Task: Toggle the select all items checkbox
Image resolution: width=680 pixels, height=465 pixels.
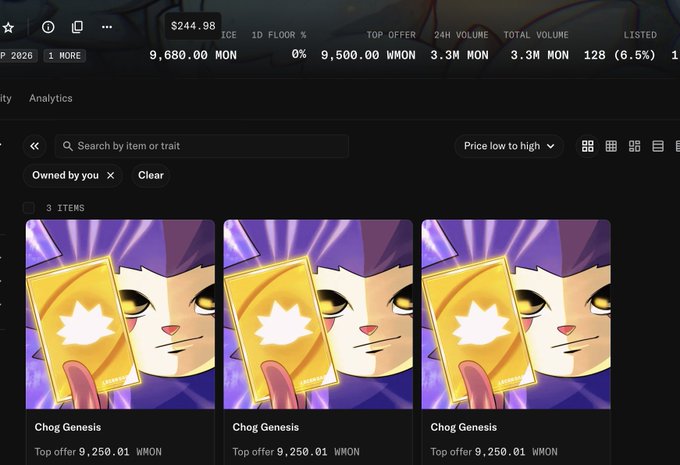Action: pyautogui.click(x=29, y=208)
